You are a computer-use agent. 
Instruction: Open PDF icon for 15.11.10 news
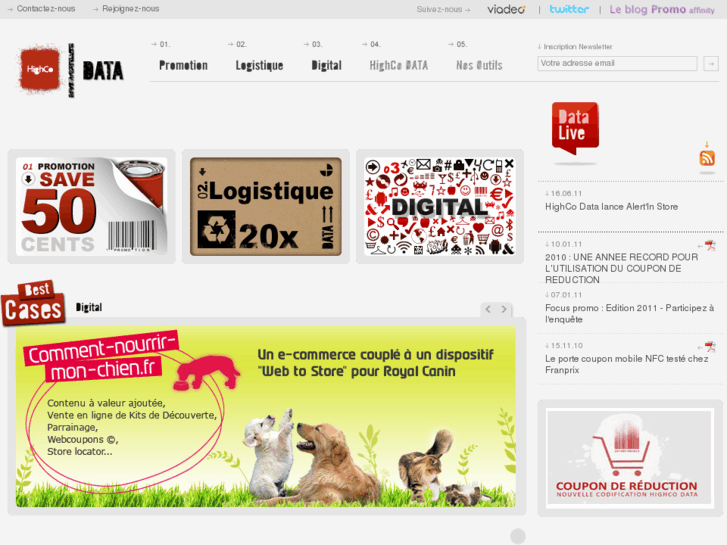[x=710, y=346]
